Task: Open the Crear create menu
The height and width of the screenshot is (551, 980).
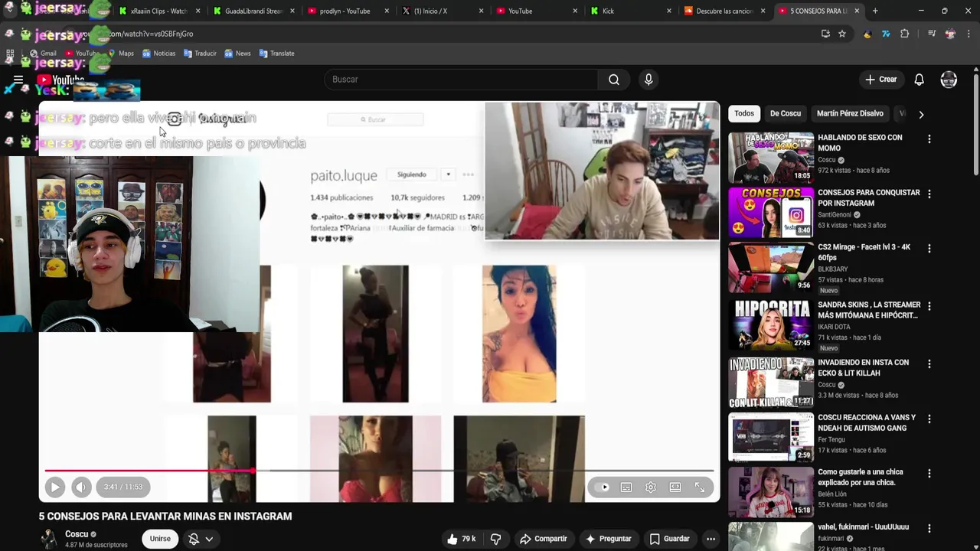Action: 880,80
